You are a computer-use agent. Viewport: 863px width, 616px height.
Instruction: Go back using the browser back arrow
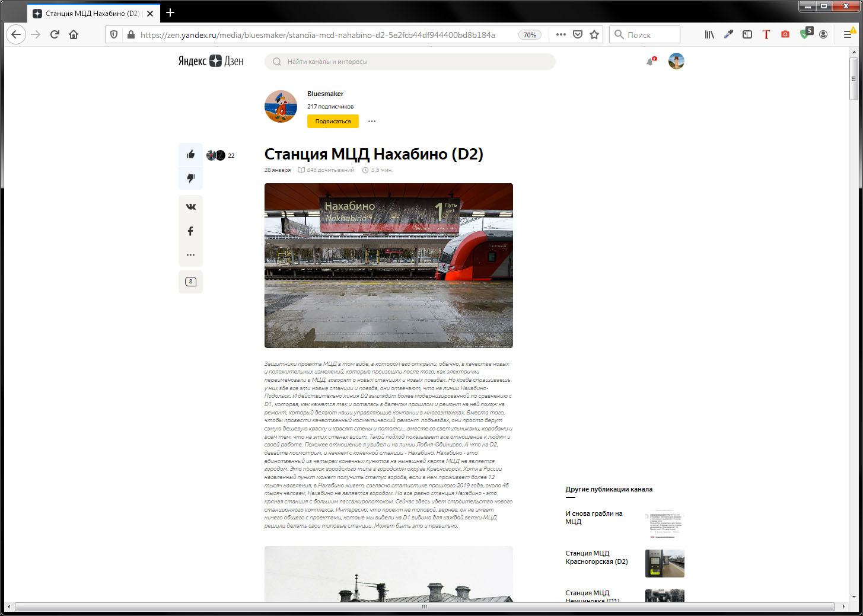point(16,34)
